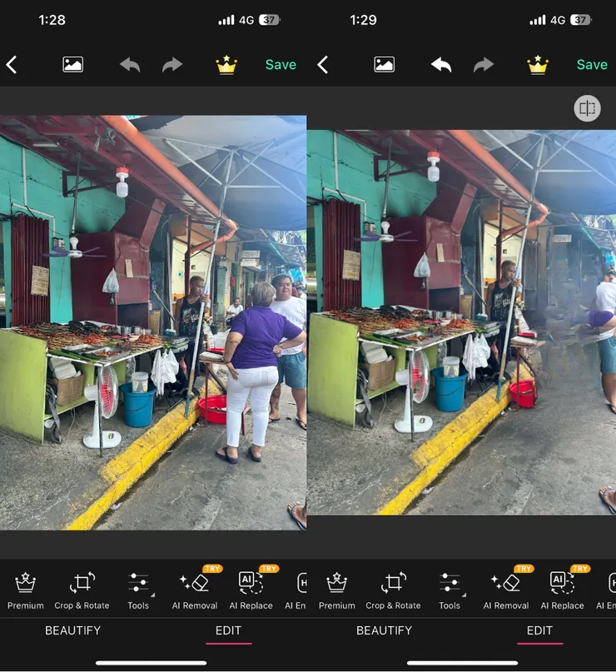This screenshot has width=616, height=672.
Task: Tap the edited market photo in the right screen
Action: (462, 322)
